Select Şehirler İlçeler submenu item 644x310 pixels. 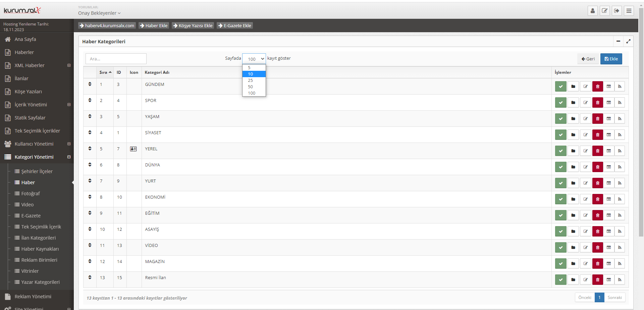(37, 171)
